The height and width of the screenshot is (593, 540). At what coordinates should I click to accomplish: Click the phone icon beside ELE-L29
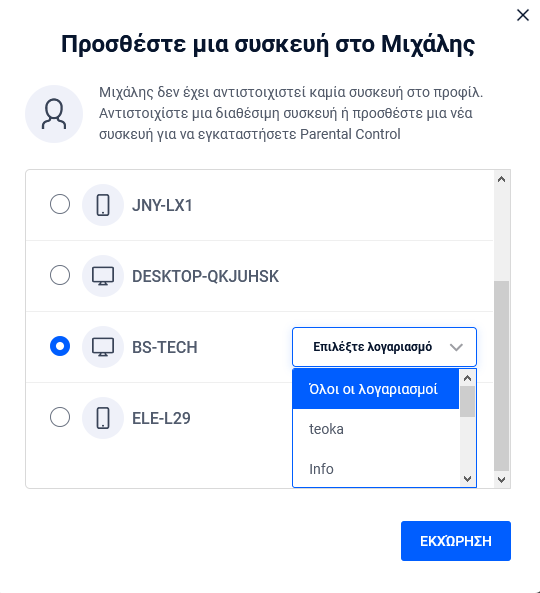[x=103, y=418]
